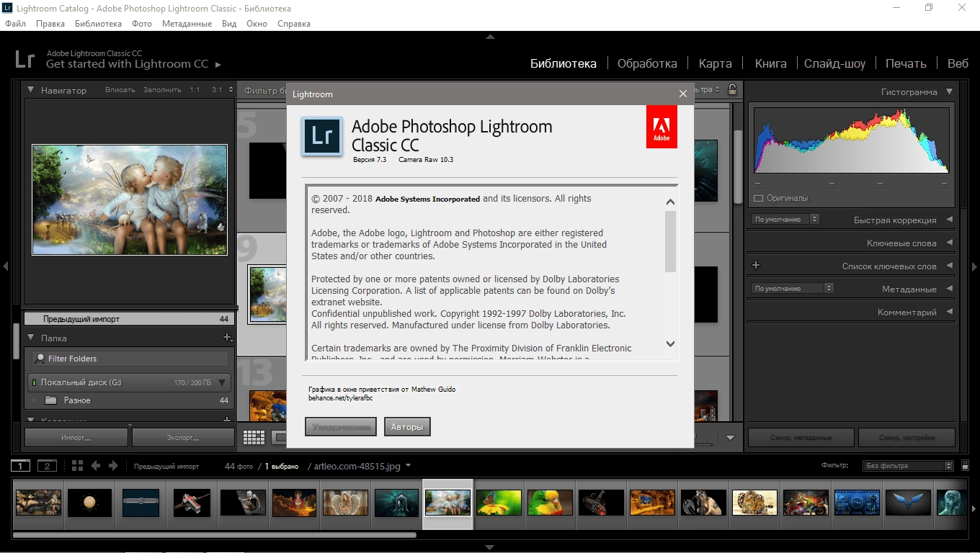Click the Импорт... button
The image size is (980, 553).
76,437
